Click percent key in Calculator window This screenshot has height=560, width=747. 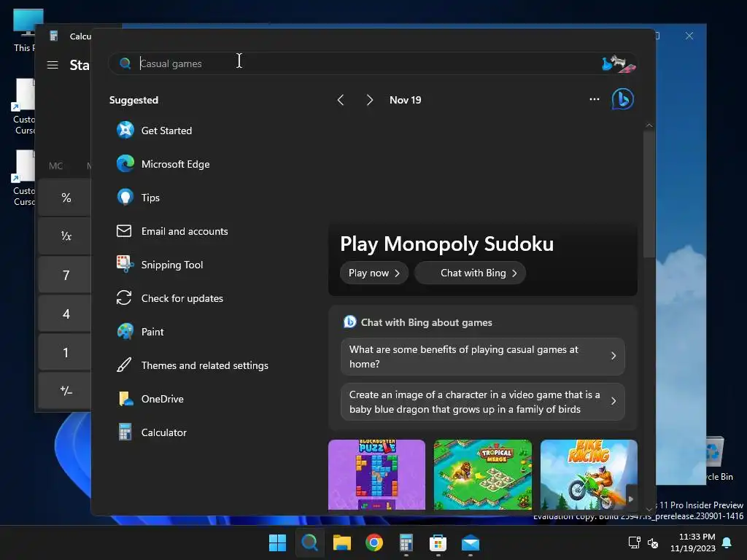(65, 198)
